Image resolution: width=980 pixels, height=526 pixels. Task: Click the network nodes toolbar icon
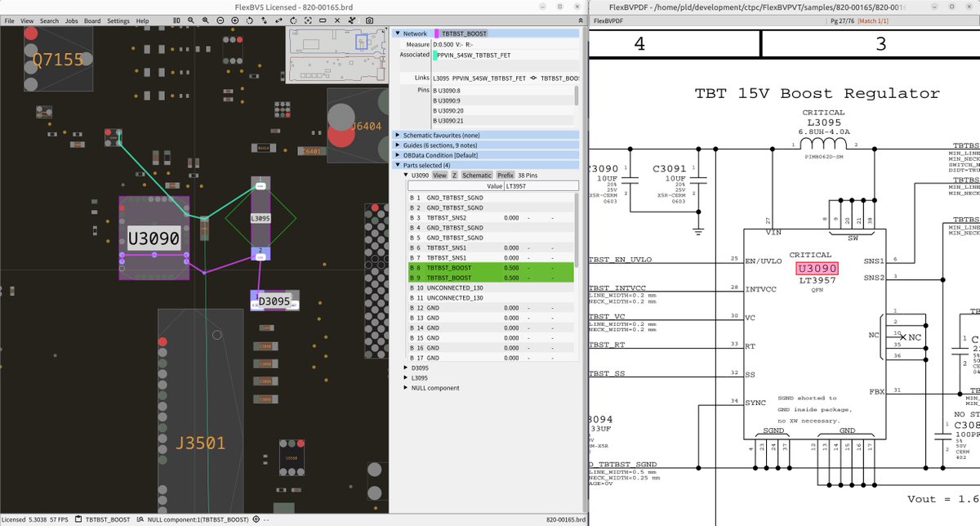click(x=351, y=20)
